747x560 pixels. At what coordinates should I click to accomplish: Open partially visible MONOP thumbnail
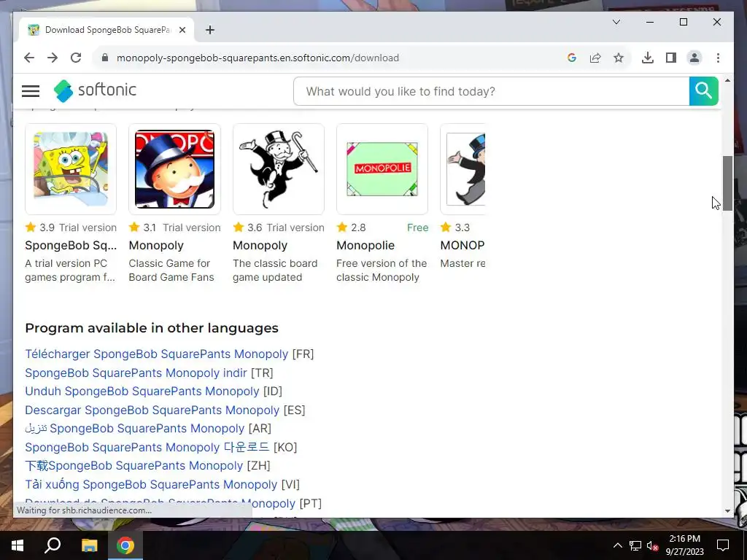[463, 169]
